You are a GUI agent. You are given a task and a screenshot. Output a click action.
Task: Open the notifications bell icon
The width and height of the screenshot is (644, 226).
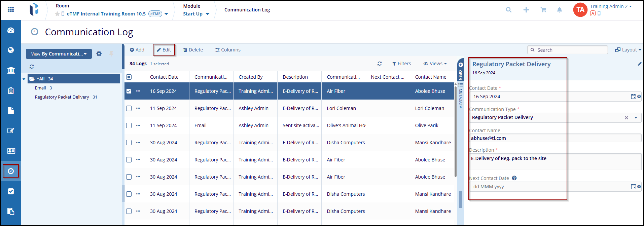pyautogui.click(x=559, y=10)
